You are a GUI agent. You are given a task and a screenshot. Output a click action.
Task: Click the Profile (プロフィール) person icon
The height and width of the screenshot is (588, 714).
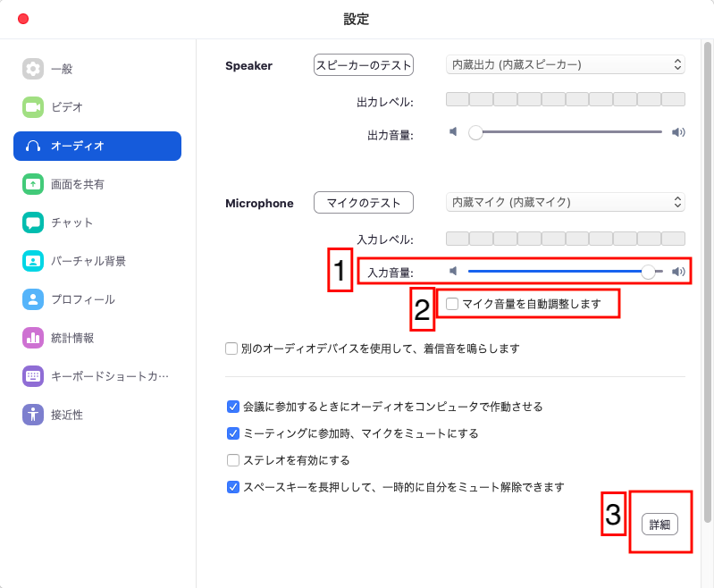click(x=33, y=299)
